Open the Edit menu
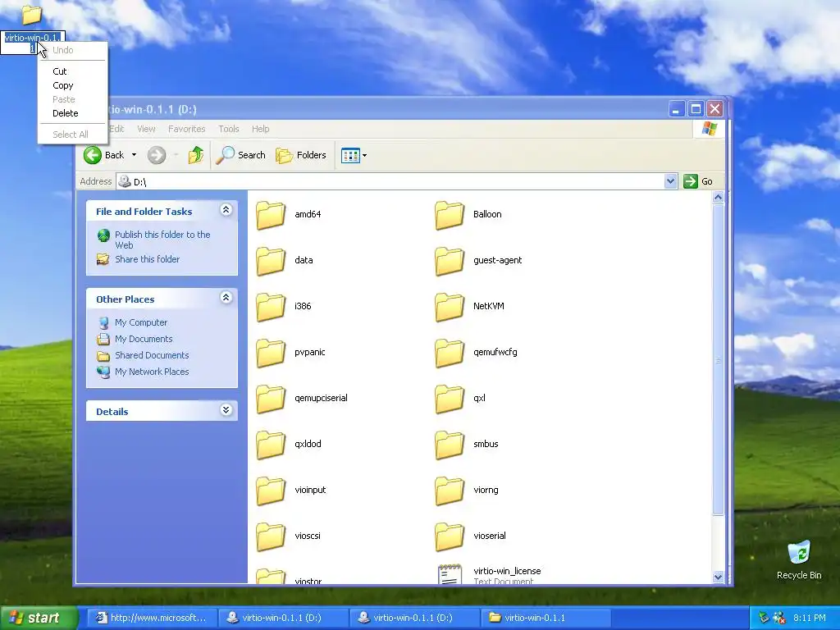 point(116,129)
